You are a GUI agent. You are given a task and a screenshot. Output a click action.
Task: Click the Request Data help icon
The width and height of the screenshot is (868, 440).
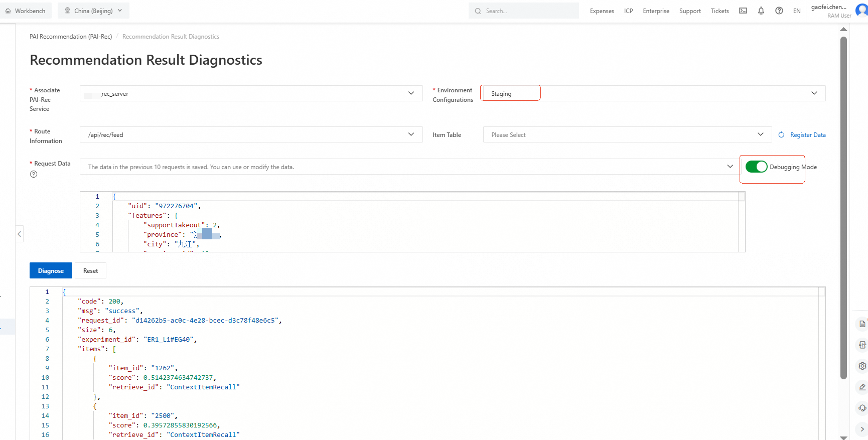pos(34,174)
